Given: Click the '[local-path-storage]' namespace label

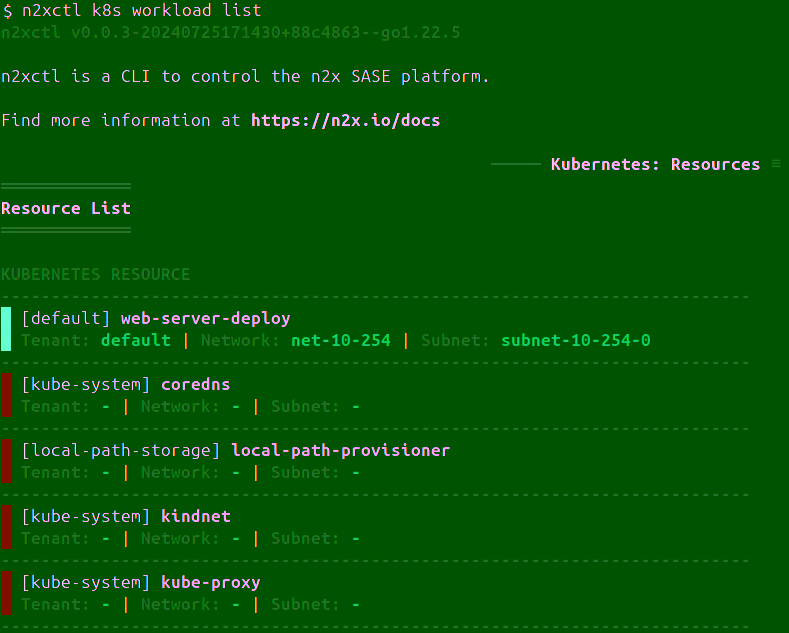Looking at the screenshot, I should point(121,451).
